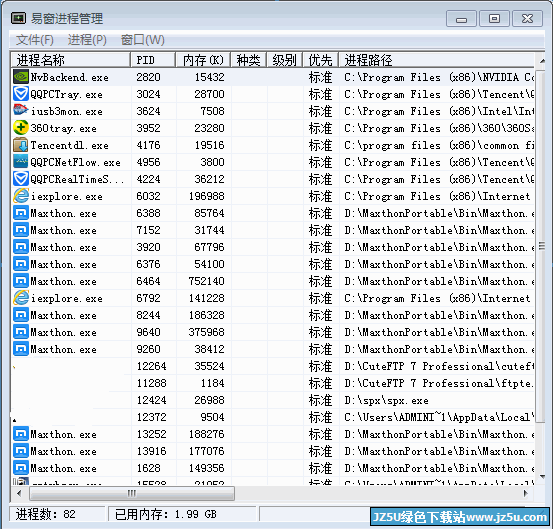Click Maxthon icon in PID 9260 row
Screen dimensions: 553x529
click(x=21, y=349)
